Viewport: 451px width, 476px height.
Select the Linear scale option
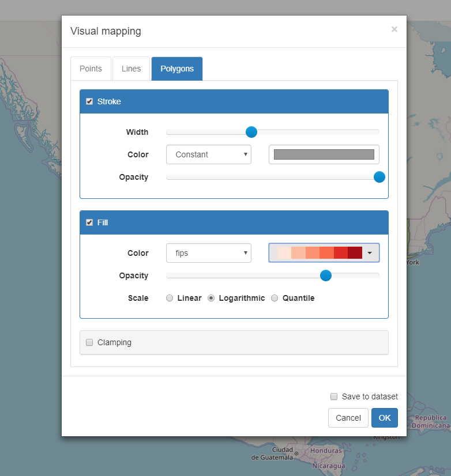click(170, 298)
